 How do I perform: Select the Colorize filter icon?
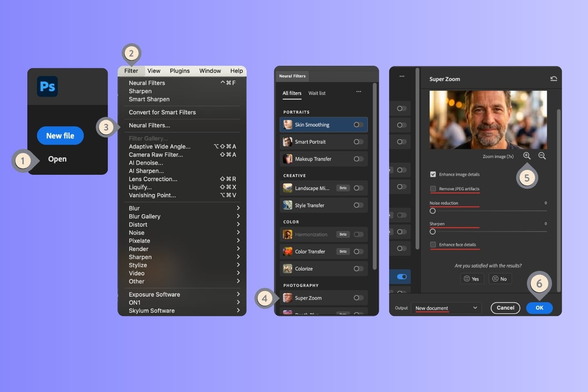(x=287, y=268)
